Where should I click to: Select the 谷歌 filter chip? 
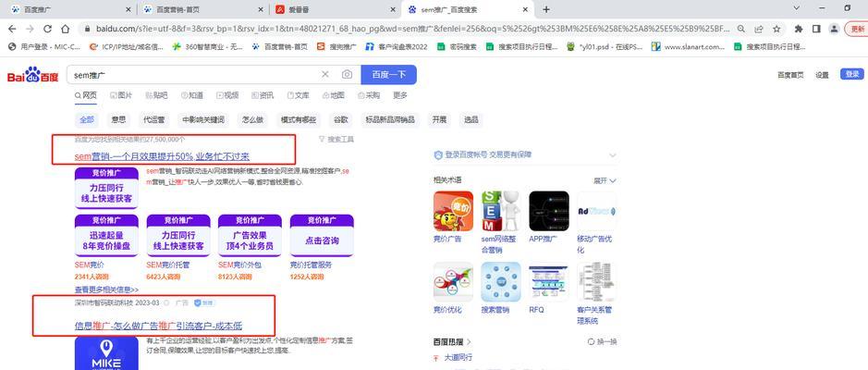[341, 119]
